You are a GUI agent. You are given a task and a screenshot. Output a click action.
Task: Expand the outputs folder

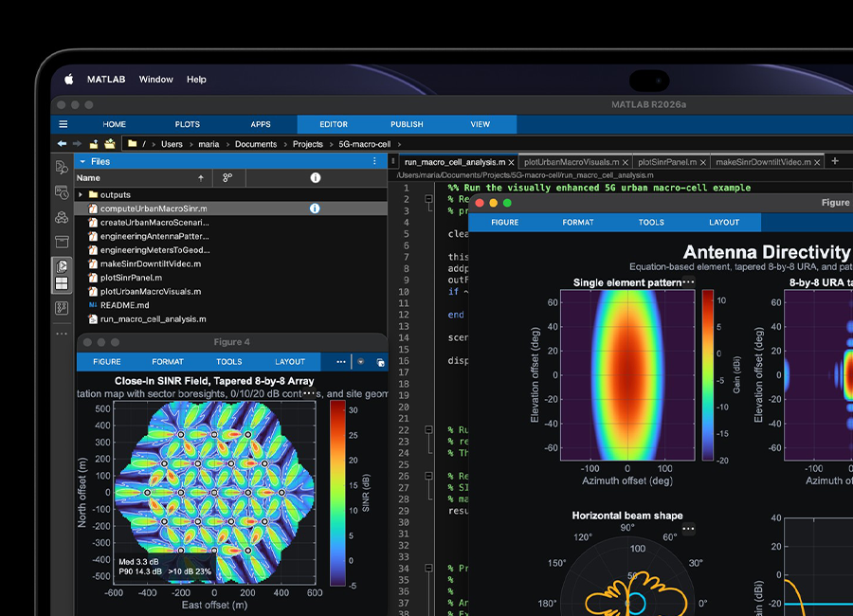[x=81, y=194]
